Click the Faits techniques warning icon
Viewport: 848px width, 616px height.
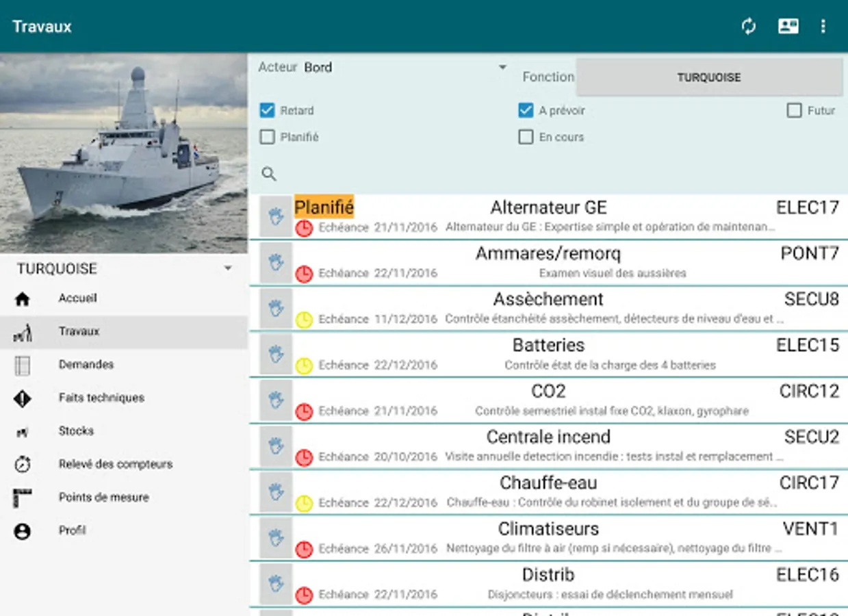tap(23, 398)
